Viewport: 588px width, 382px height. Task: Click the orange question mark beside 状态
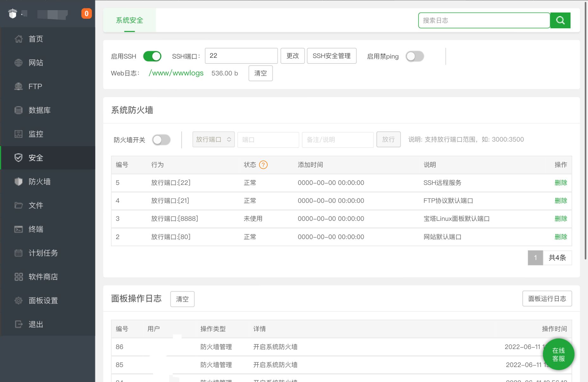[263, 165]
